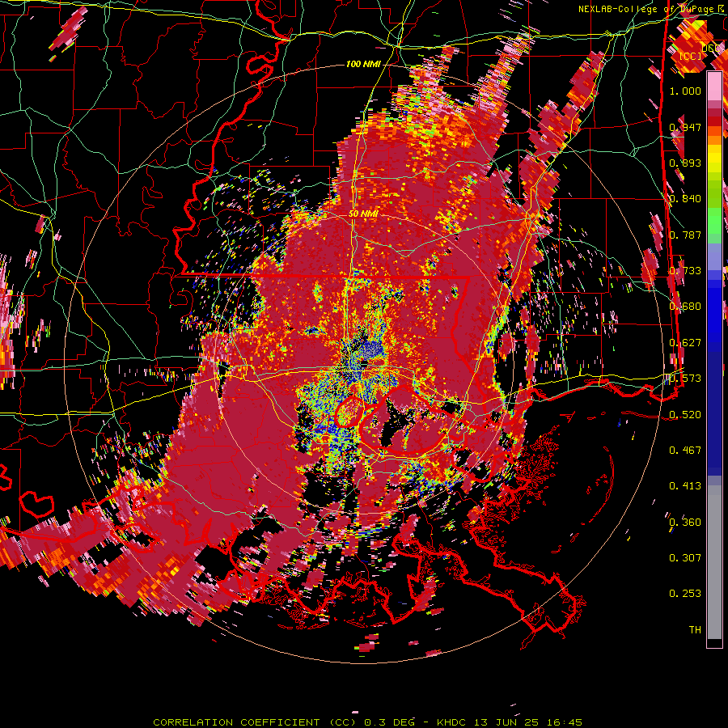The image size is (728, 728).
Task: Click the TH threshold label on the scale
Action: coord(695,630)
